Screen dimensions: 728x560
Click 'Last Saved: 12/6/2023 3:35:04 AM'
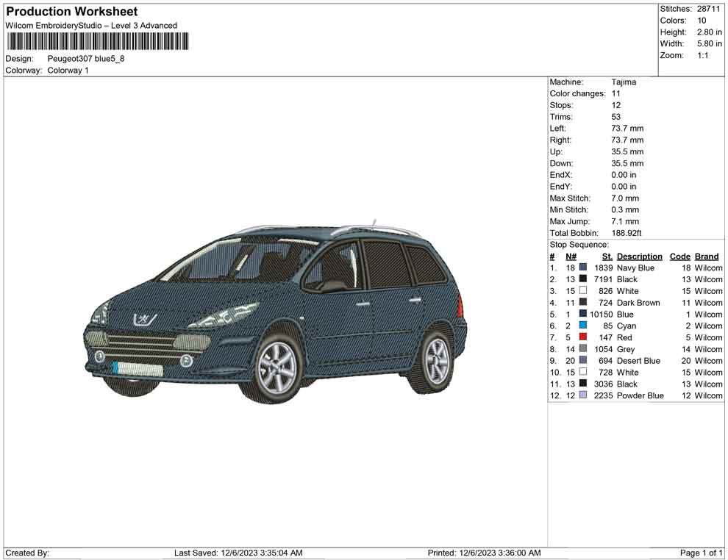click(238, 553)
